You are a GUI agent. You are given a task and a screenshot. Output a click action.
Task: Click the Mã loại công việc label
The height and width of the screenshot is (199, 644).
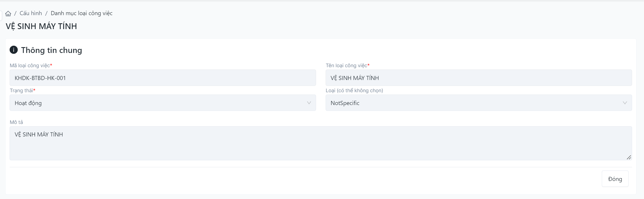(x=30, y=65)
